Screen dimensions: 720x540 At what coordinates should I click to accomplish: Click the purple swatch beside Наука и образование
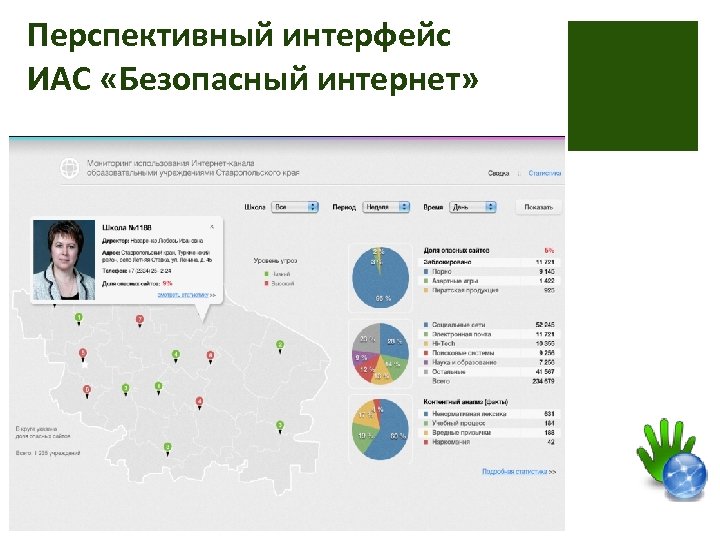426,362
